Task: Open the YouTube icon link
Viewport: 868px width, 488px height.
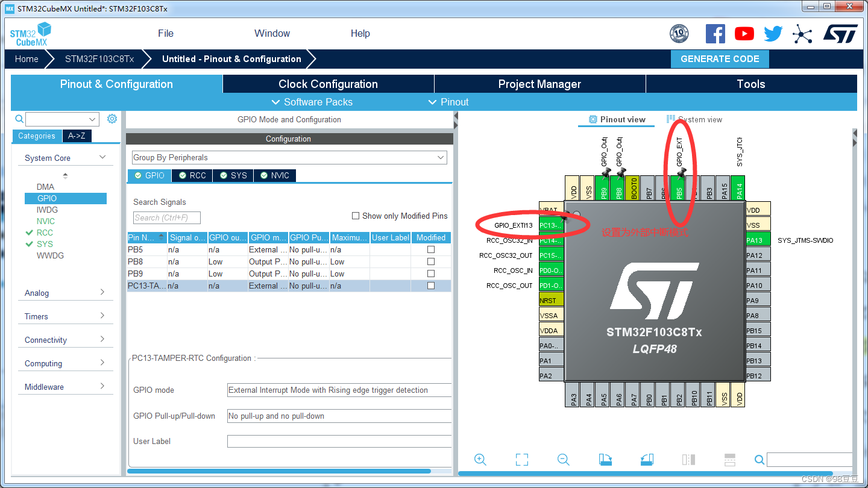Action: tap(744, 34)
